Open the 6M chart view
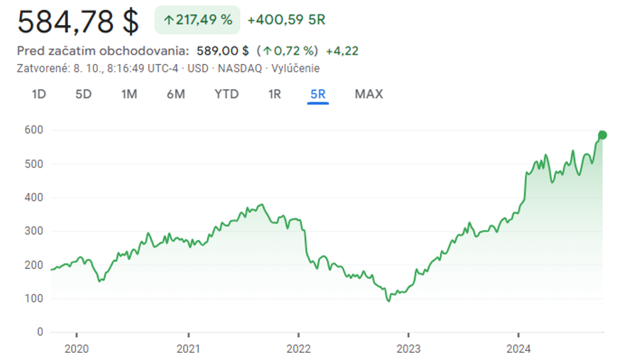Viewport: 622px width, 364px height. tap(176, 94)
